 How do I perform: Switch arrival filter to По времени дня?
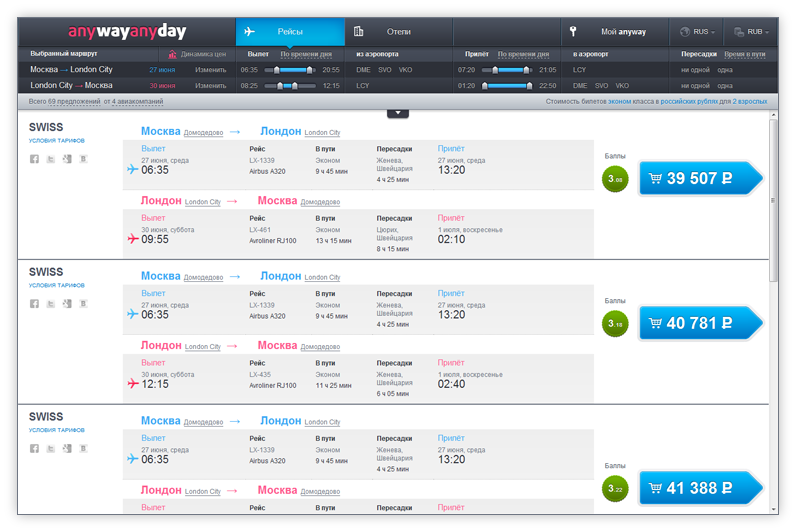[x=523, y=54]
